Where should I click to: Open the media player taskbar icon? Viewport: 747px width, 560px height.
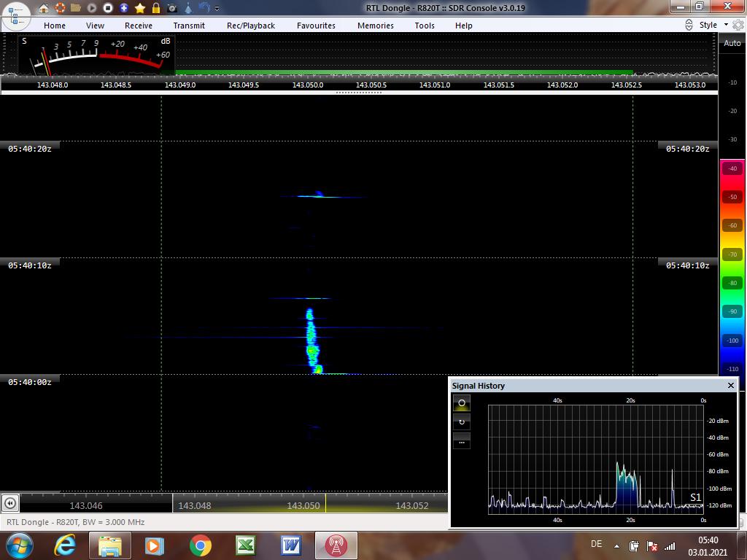pyautogui.click(x=155, y=545)
